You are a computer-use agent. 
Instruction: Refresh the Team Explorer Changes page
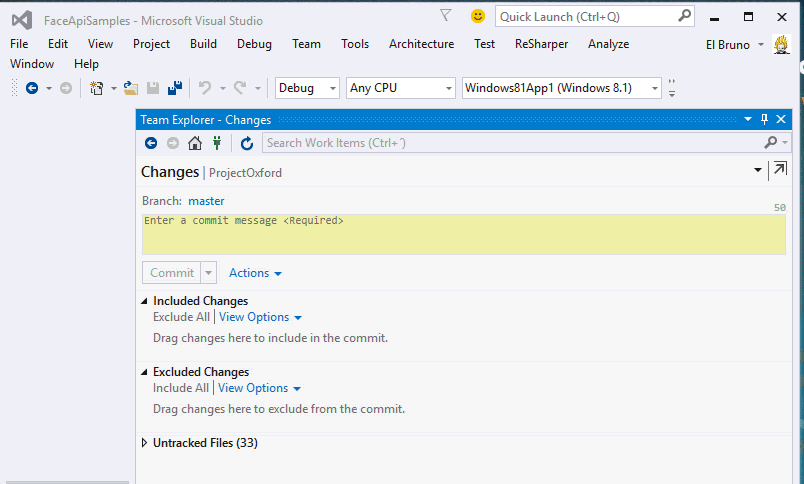click(246, 143)
